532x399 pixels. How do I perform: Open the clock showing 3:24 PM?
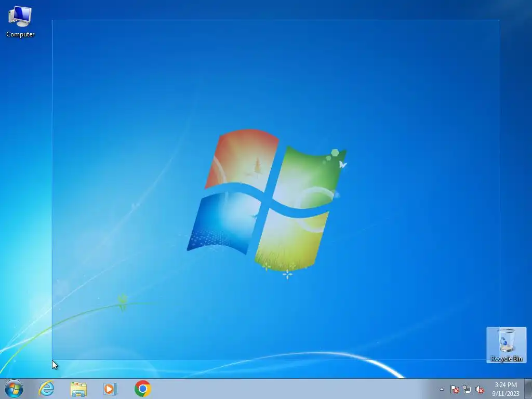[506, 389]
